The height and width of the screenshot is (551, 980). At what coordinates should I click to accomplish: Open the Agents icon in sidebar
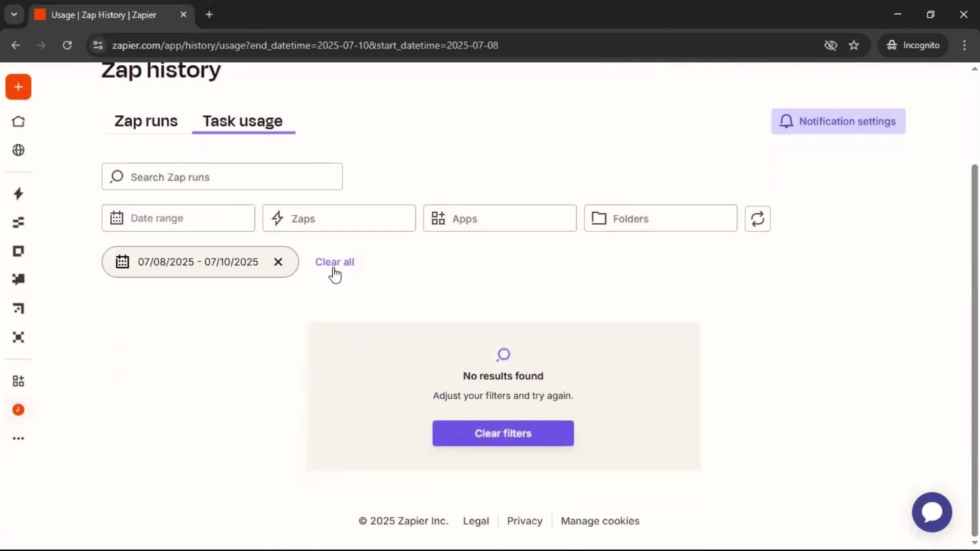pos(18,337)
